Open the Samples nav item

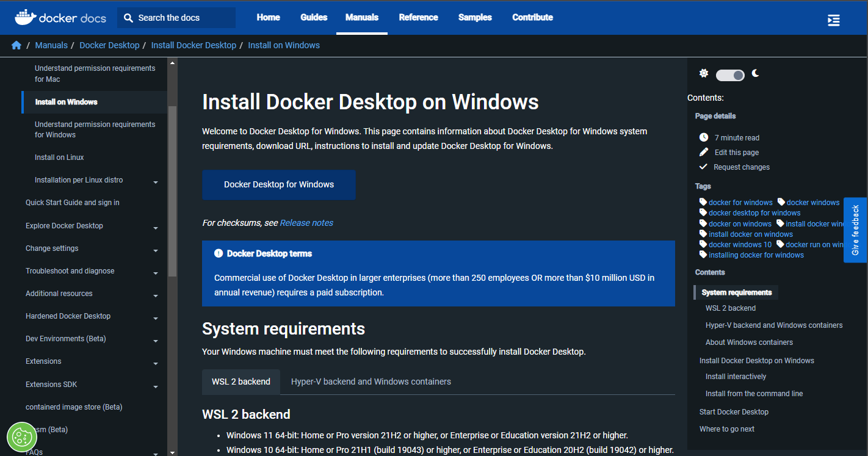tap(475, 17)
